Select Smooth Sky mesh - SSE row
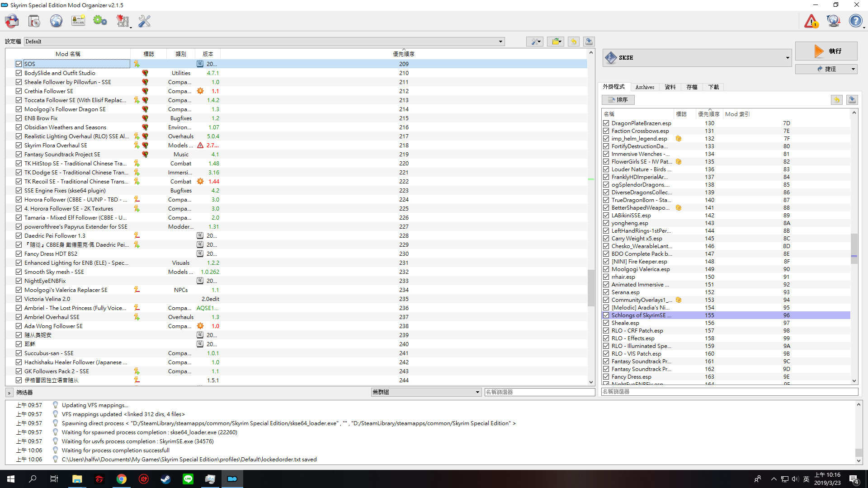 [x=296, y=272]
